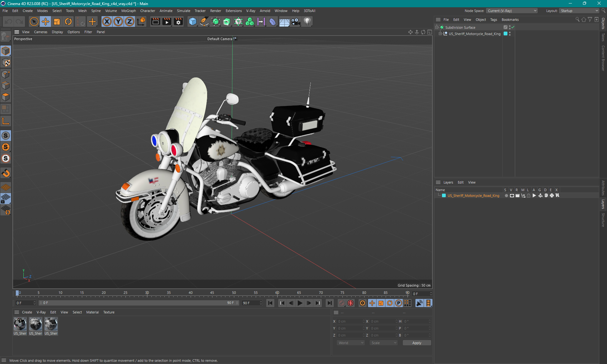Toggle Subdivision Surface checkbox
This screenshot has height=364, width=607.
(513, 27)
